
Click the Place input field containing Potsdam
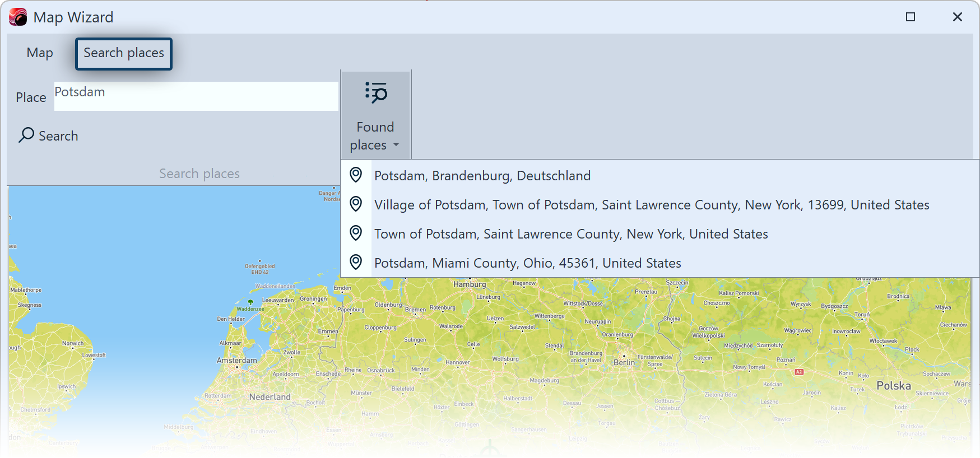pos(196,96)
